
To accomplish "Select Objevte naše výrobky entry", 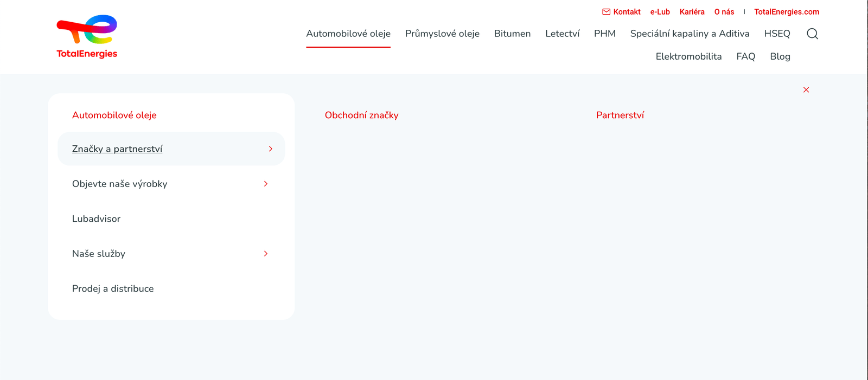I will click(x=119, y=184).
